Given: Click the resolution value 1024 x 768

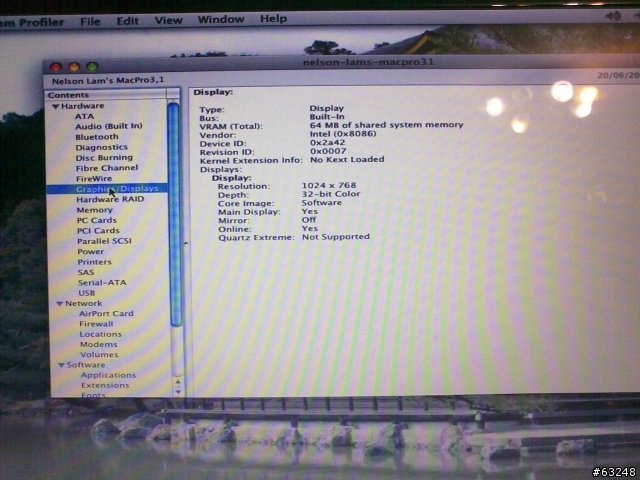Looking at the screenshot, I should [329, 185].
